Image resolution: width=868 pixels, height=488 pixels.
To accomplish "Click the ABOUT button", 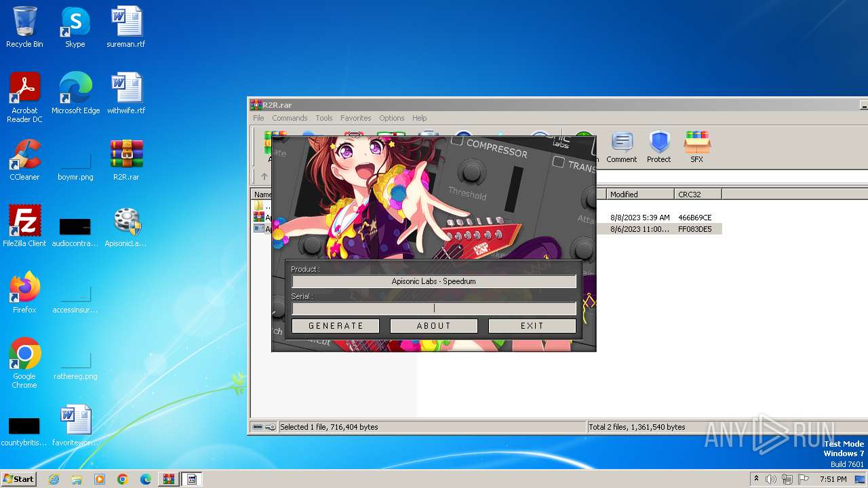I will [x=434, y=326].
